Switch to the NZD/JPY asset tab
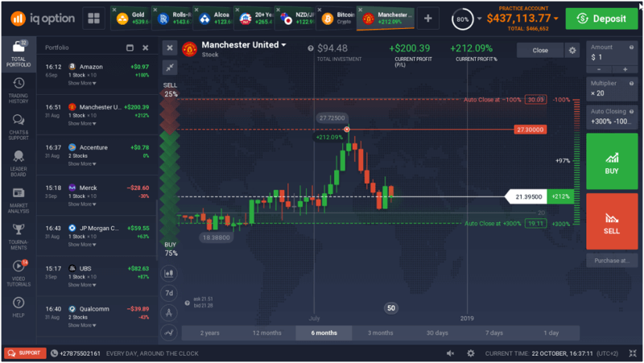The image size is (644, 363). (295, 19)
